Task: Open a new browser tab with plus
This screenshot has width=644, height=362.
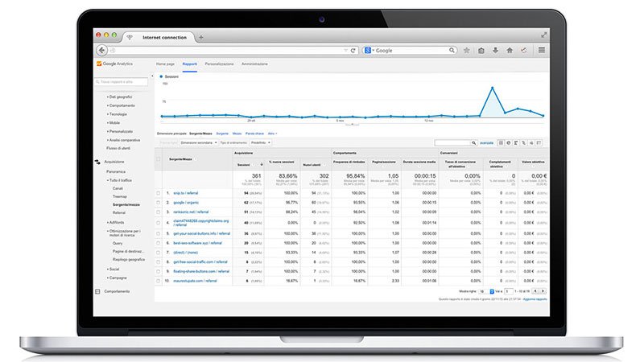Action: 201,37
